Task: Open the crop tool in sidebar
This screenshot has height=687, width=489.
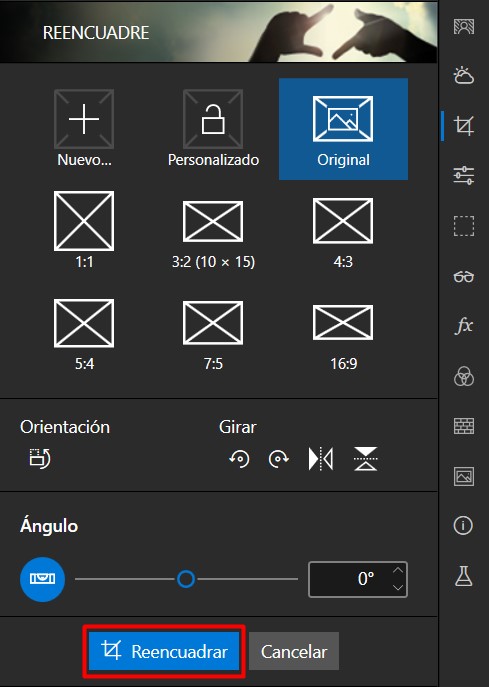Action: pyautogui.click(x=464, y=126)
